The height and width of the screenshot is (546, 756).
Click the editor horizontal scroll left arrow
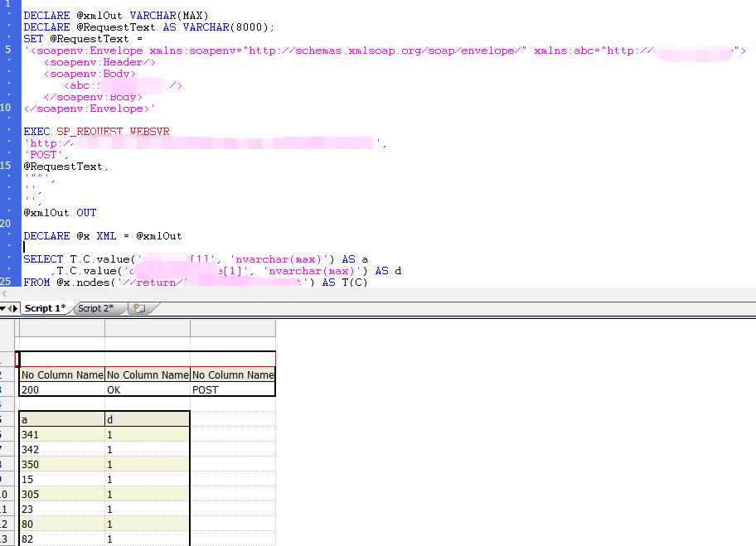pos(4,293)
